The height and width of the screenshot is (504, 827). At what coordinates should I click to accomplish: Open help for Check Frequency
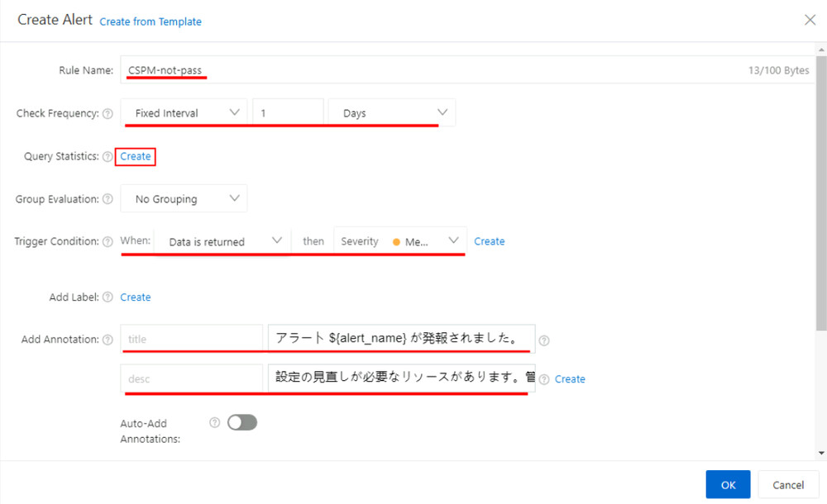pos(108,114)
